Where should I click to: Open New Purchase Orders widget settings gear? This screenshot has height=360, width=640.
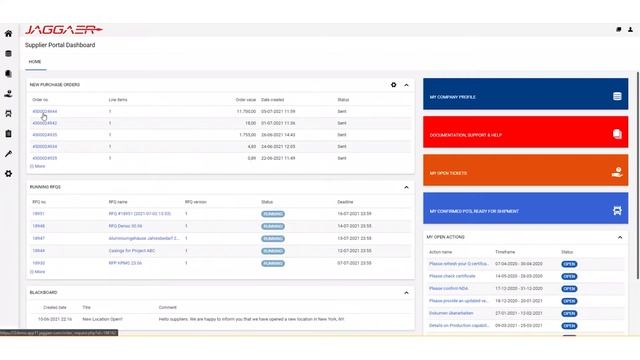click(x=393, y=85)
